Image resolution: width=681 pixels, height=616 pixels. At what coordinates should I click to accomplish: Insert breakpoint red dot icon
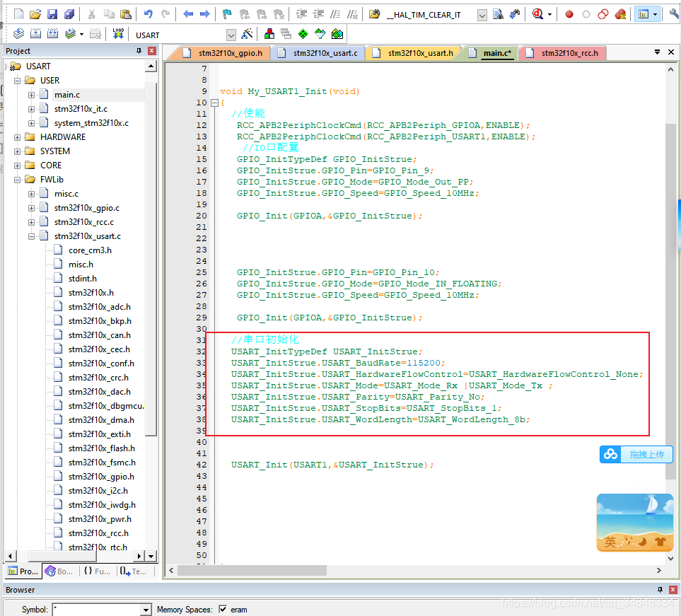point(569,14)
